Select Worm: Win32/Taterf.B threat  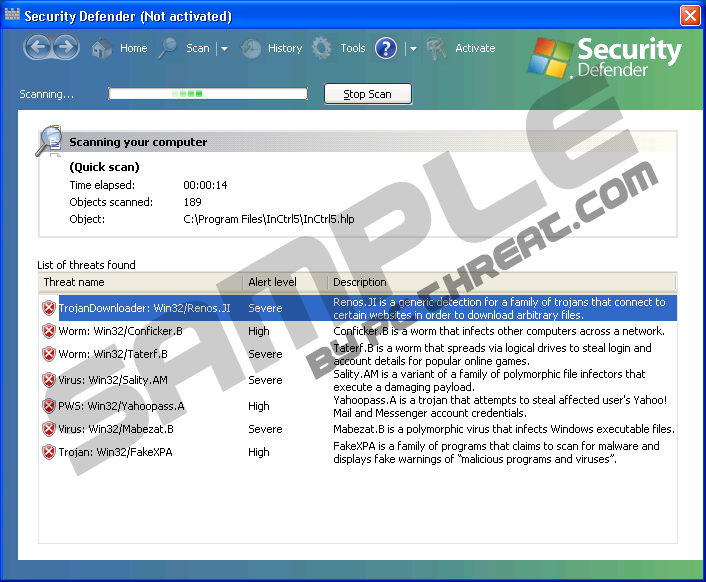[113, 354]
